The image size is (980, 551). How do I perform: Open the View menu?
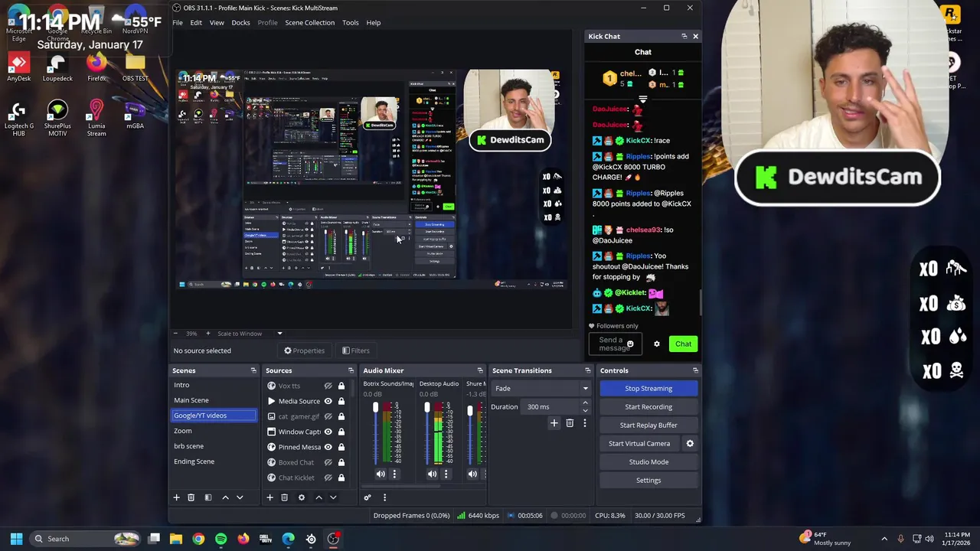217,22
